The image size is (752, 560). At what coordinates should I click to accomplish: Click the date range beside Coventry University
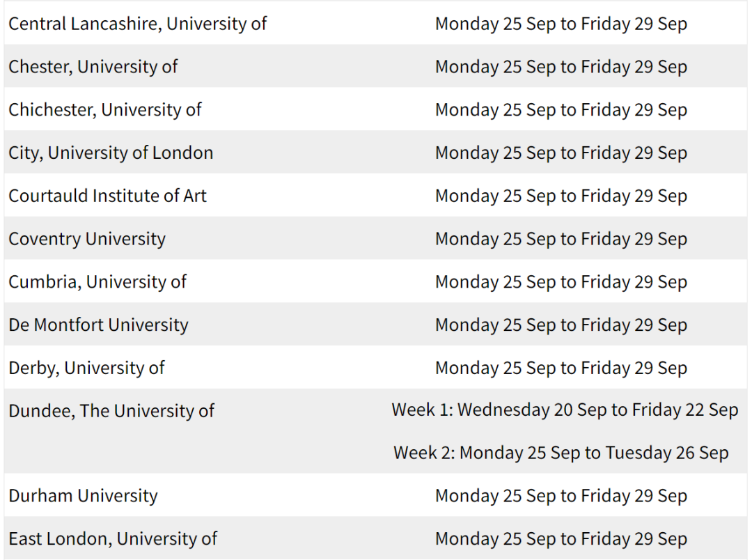pyautogui.click(x=561, y=239)
